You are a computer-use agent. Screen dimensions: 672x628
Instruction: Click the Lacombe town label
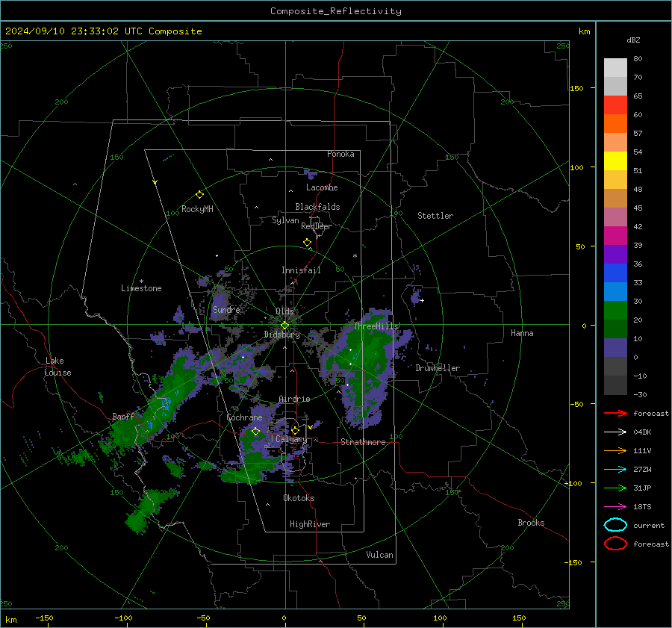(x=322, y=187)
